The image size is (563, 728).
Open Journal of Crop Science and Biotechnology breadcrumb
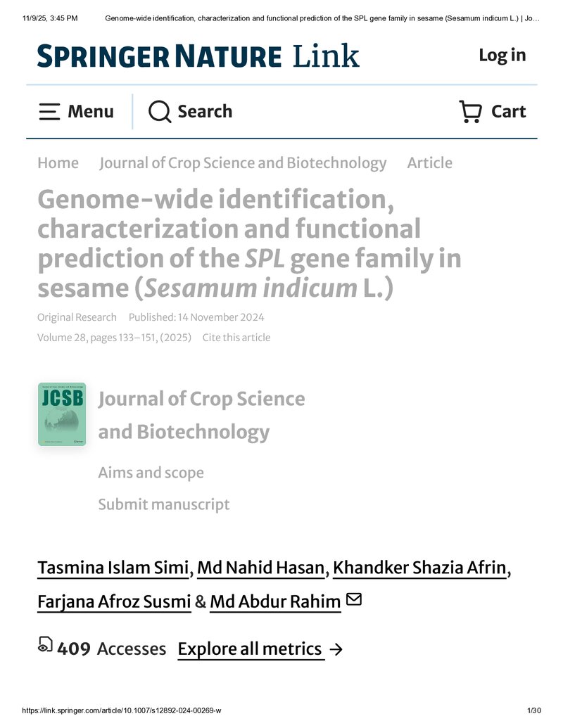tap(243, 163)
